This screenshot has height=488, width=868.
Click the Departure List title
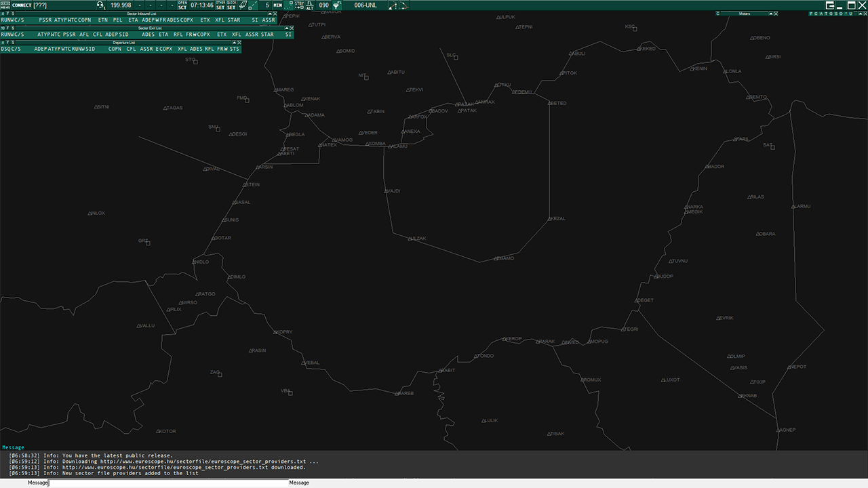[124, 42]
